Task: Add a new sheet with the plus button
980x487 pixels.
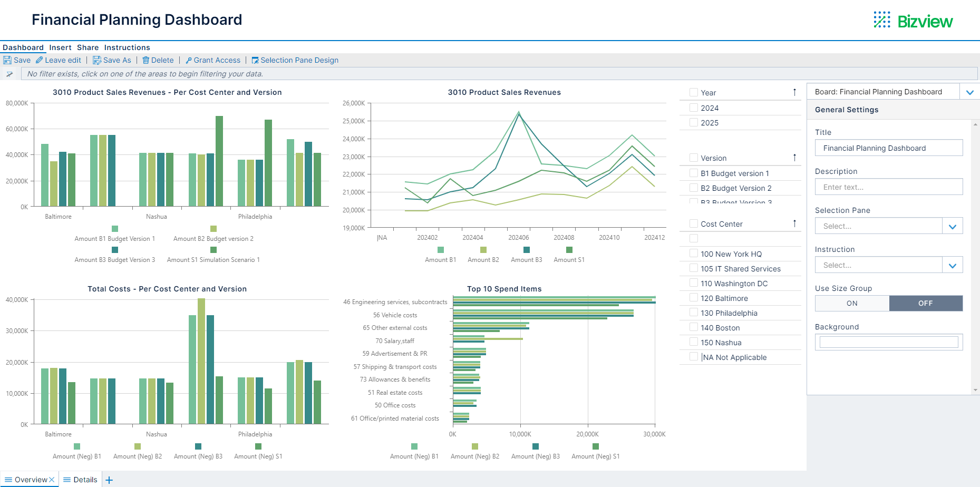Action: coord(109,480)
